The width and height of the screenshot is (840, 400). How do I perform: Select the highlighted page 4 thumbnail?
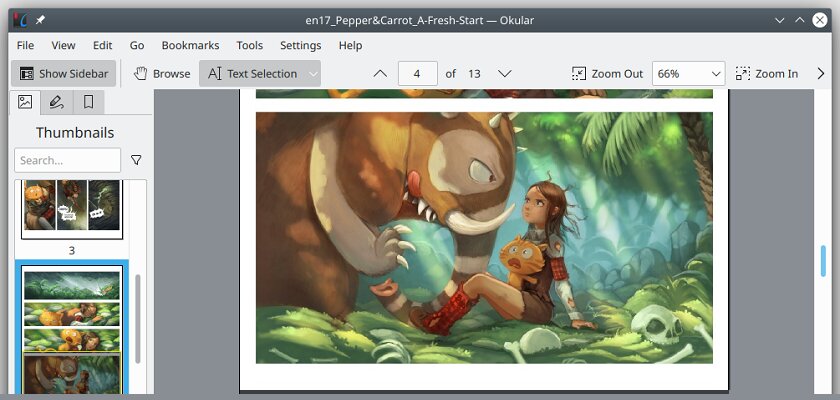(72, 329)
